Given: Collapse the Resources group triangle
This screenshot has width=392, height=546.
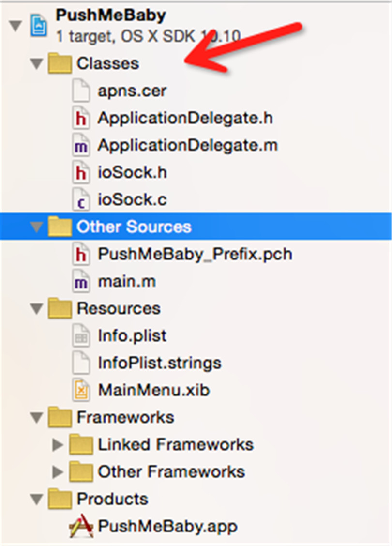Looking at the screenshot, I should click(x=36, y=309).
